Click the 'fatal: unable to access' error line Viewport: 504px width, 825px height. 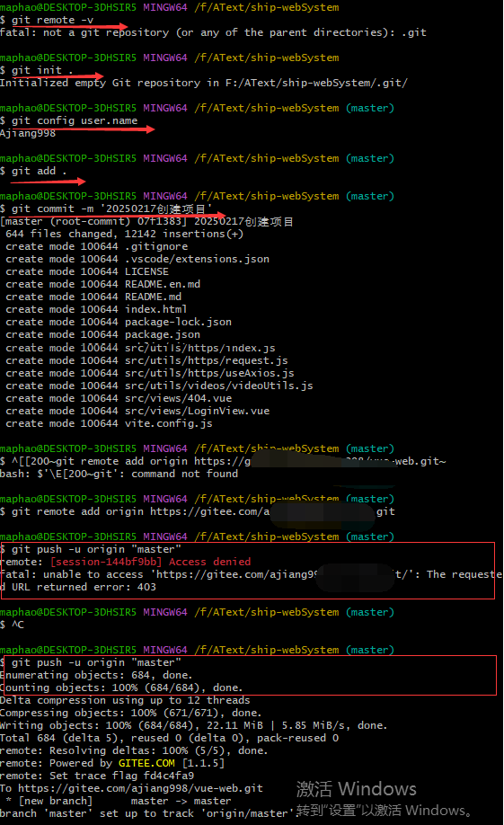[x=251, y=574]
